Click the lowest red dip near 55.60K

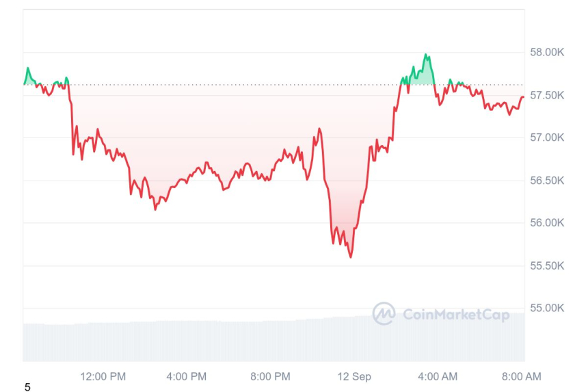click(x=351, y=257)
